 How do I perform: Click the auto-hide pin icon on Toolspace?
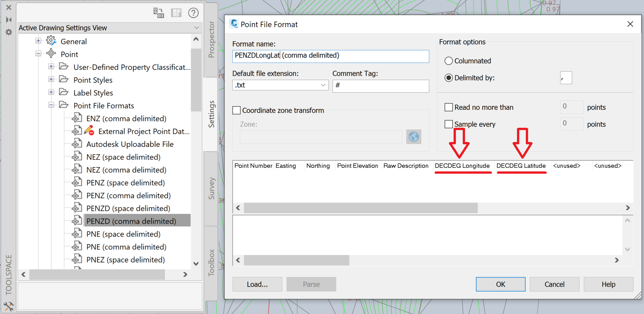point(9,20)
